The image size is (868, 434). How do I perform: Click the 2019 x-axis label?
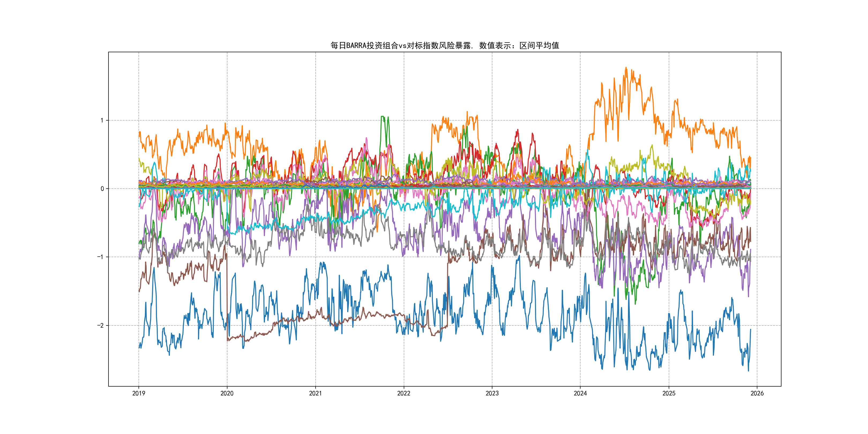[139, 393]
